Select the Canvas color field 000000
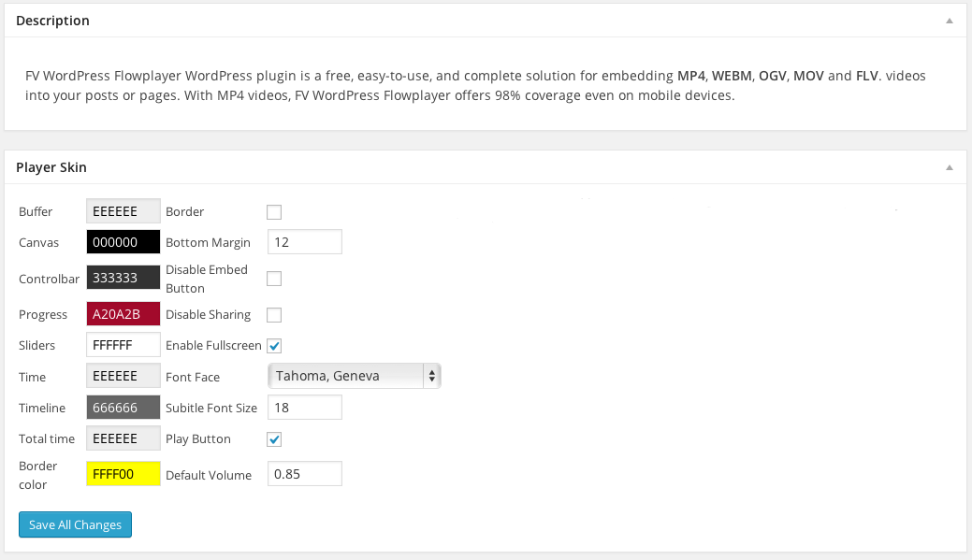Viewport: 972px width, 560px height. tap(123, 242)
